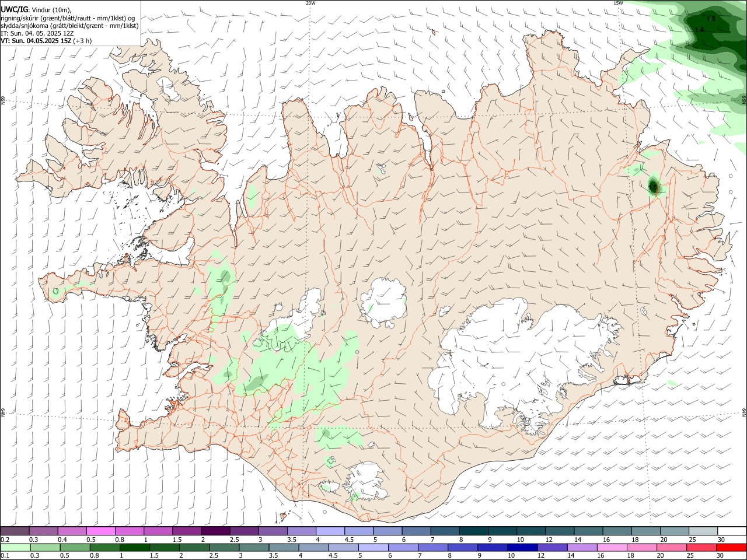Click the 'IT: Sun. 04. 05. 2025 12Z' line
Viewport: 747px width, 560px height.
pos(37,33)
